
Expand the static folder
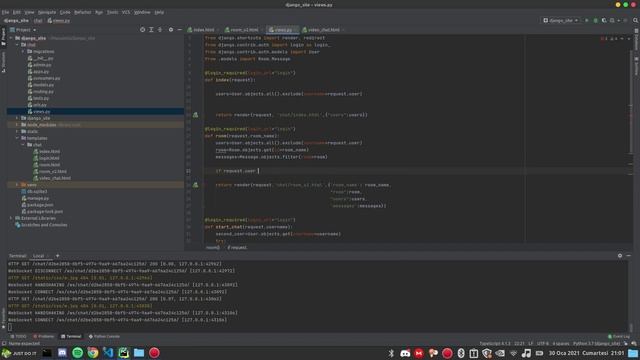click(17, 131)
